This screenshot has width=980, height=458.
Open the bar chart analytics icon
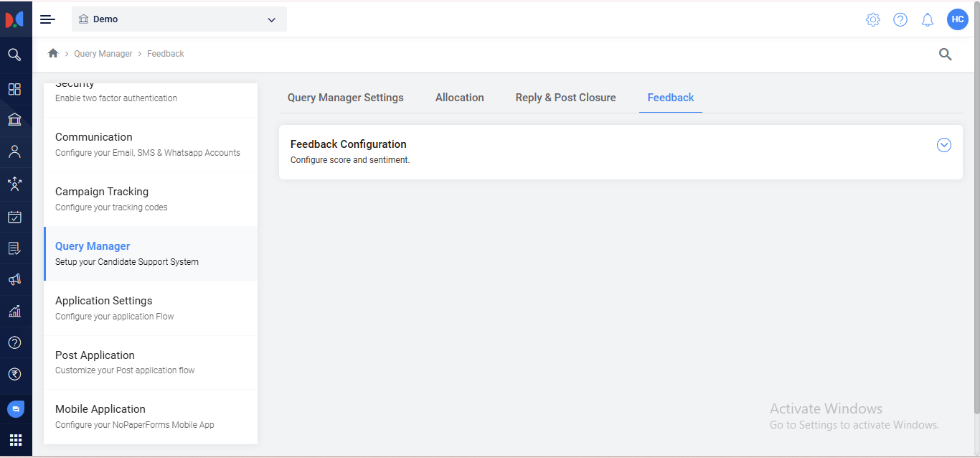point(14,312)
